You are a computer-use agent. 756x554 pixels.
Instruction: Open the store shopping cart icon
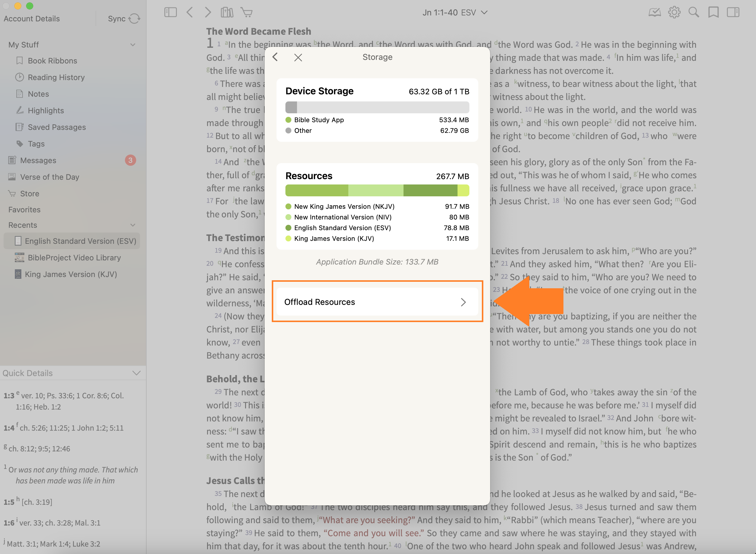pyautogui.click(x=247, y=12)
